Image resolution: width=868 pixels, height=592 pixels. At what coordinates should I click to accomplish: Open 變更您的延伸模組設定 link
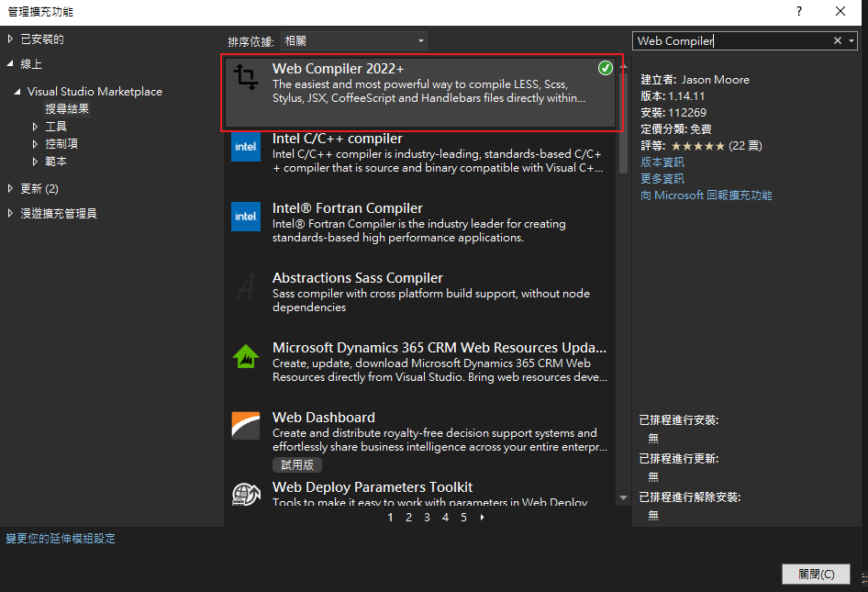coord(61,538)
